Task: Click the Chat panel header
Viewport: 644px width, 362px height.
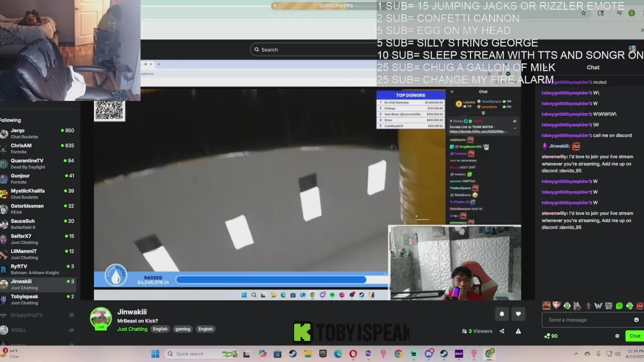Action: (x=593, y=67)
